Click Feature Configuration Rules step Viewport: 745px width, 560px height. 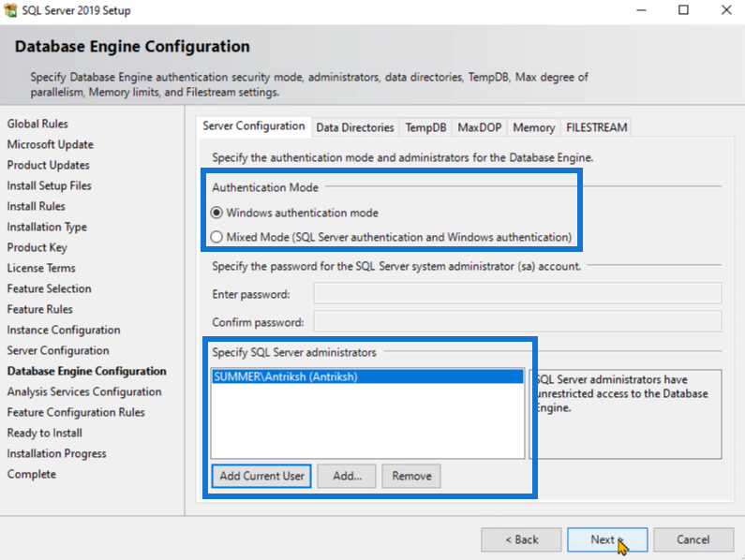[76, 412]
